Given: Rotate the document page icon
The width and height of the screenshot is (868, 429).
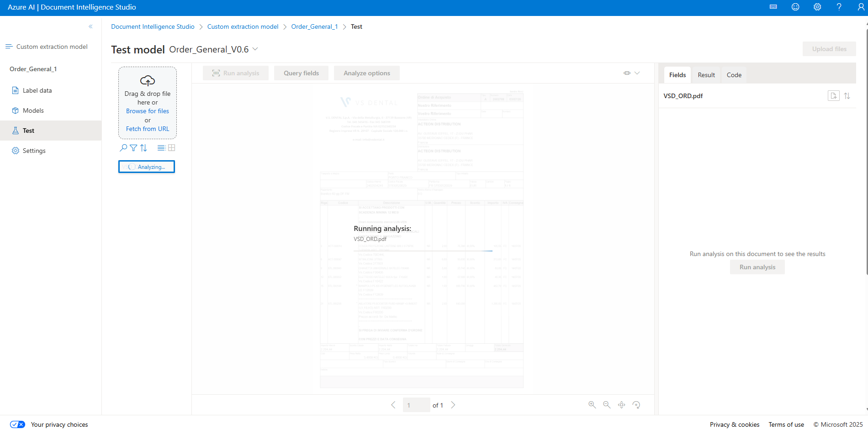Looking at the screenshot, I should [x=636, y=405].
